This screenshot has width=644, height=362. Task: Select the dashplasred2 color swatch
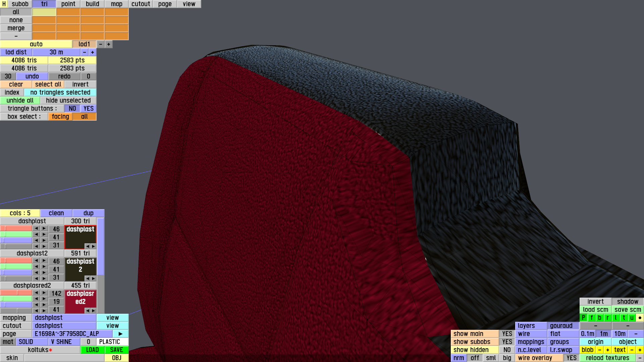point(80,298)
